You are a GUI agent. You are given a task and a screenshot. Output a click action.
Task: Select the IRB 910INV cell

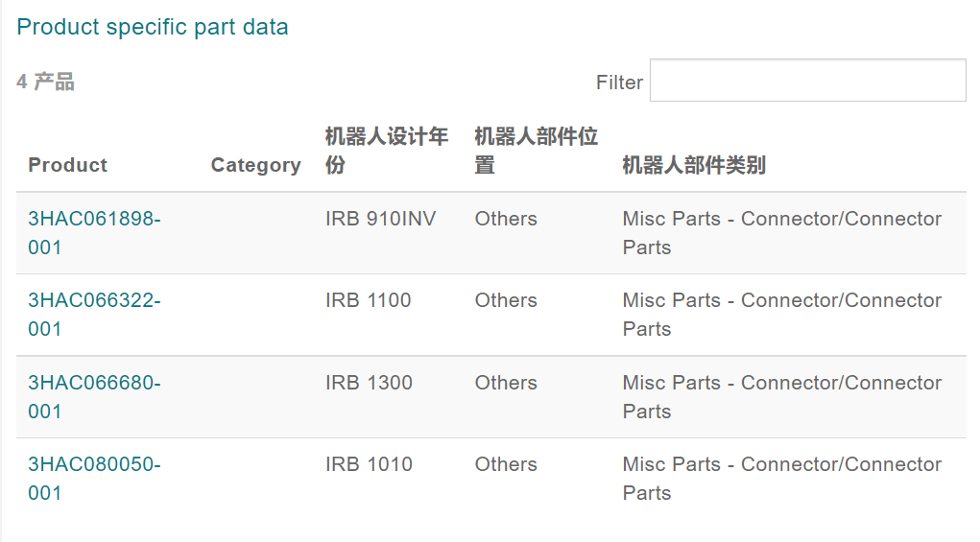(x=381, y=219)
